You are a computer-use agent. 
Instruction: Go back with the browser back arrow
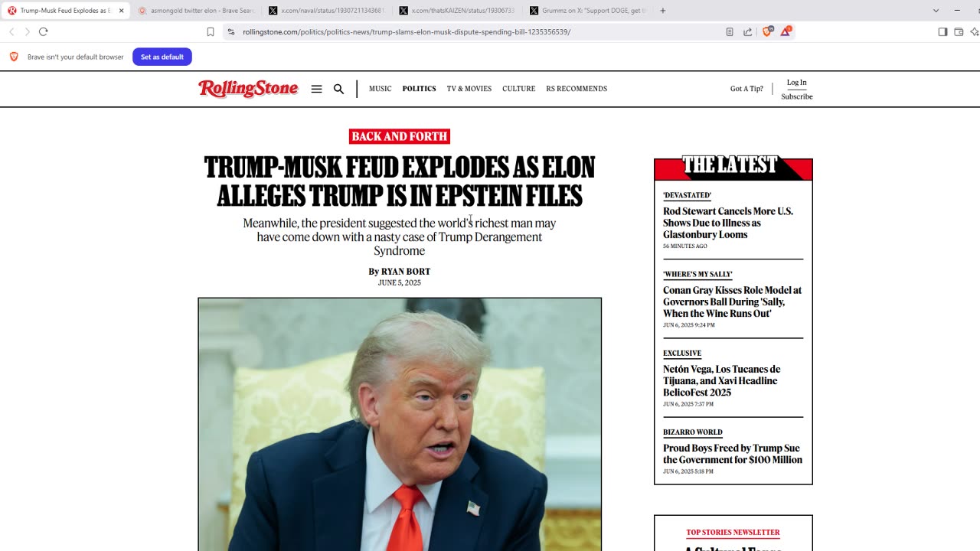click(11, 31)
